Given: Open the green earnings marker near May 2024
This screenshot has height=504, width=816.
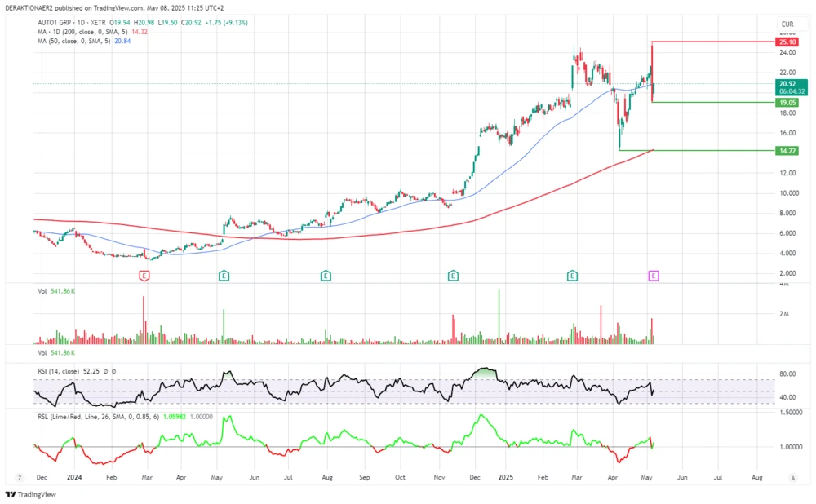Looking at the screenshot, I should click(223, 276).
